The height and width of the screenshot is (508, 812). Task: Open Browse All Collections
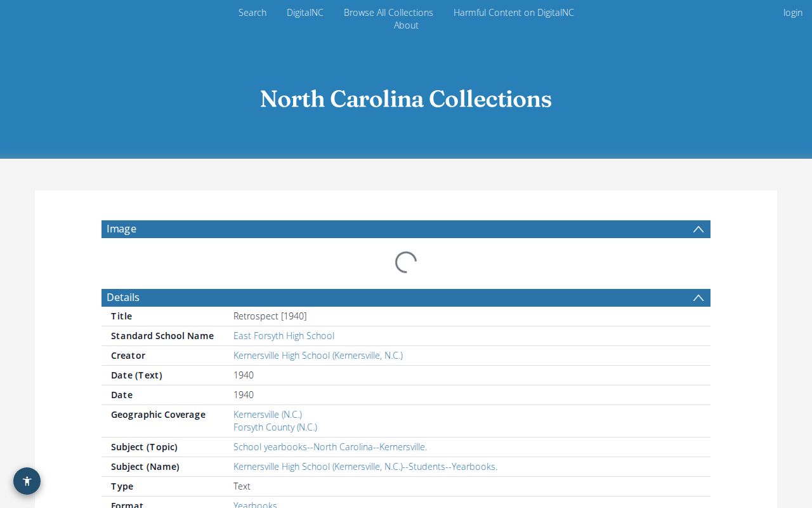click(x=388, y=13)
